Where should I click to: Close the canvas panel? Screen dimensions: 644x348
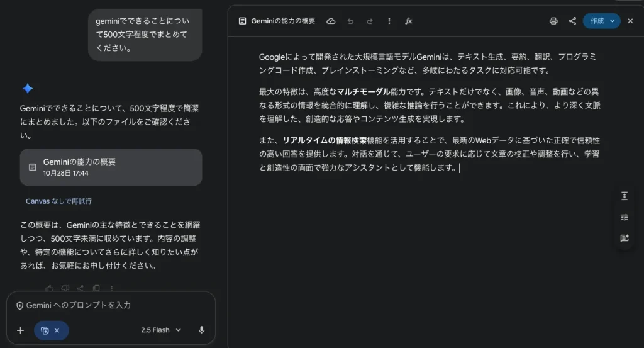coord(630,21)
